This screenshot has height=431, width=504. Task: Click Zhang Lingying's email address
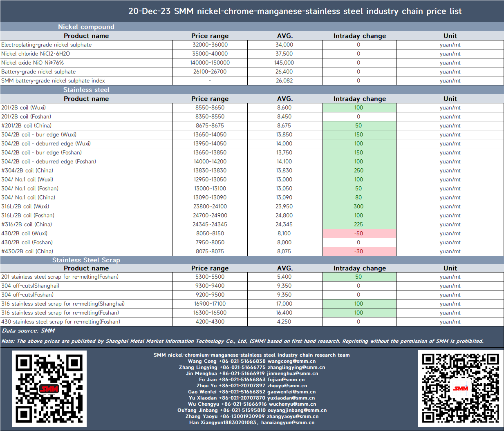(296, 367)
